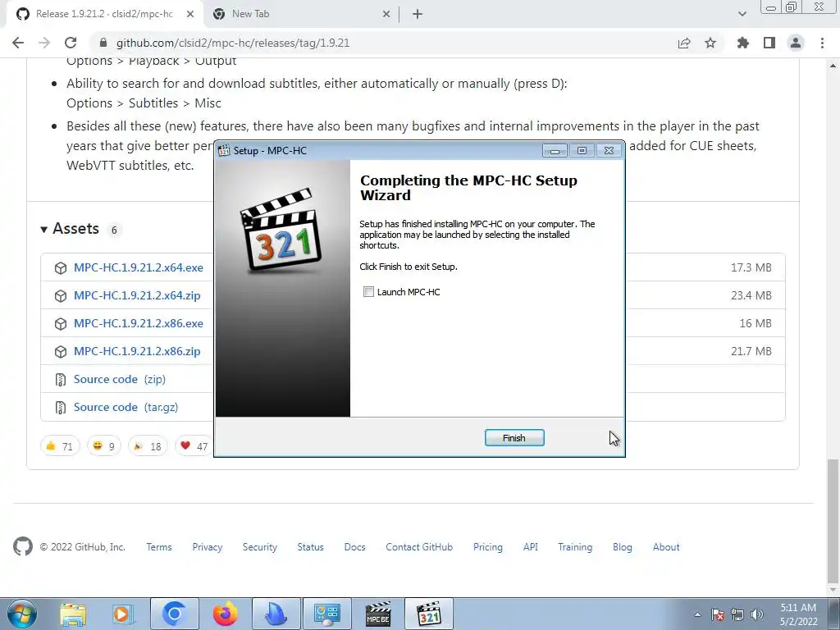Open Windows Explorer from taskbar

73,614
